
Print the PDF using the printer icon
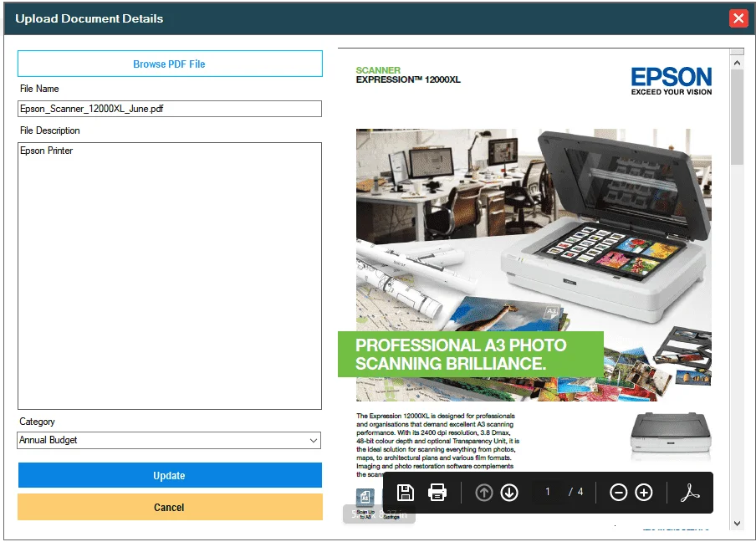(x=437, y=493)
